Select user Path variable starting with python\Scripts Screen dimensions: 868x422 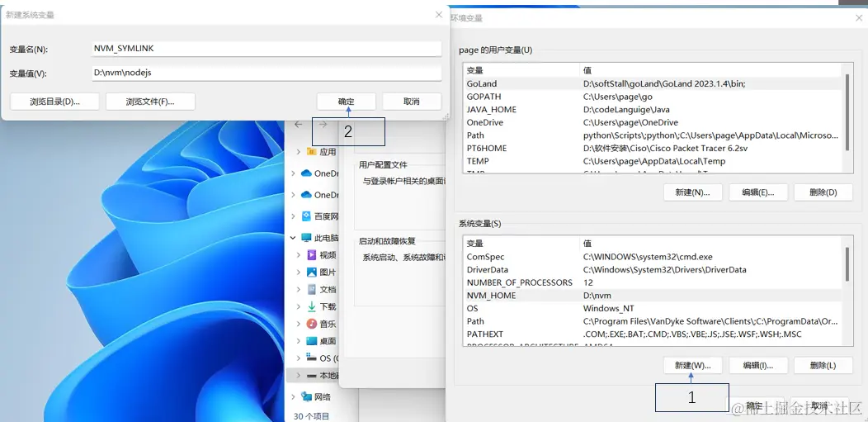(653, 135)
